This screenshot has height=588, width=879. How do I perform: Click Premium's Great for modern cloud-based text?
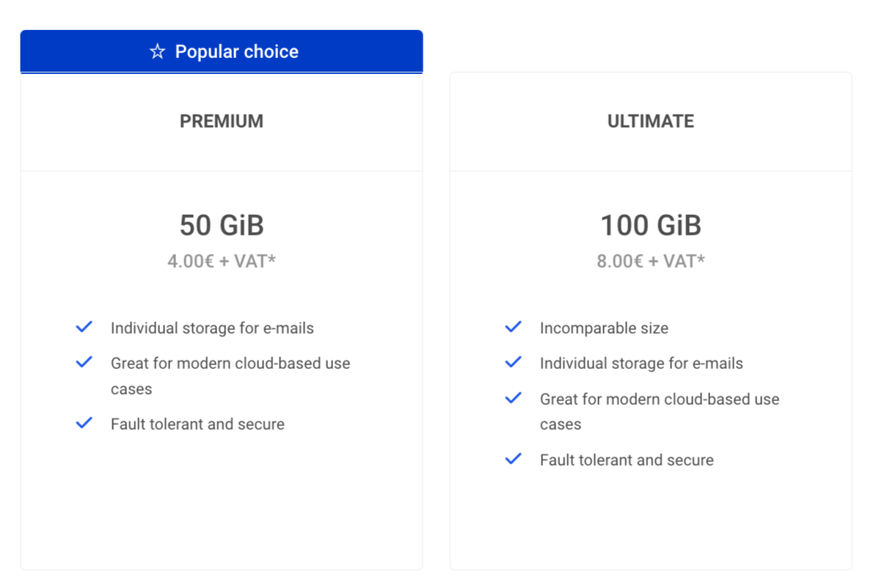click(230, 376)
